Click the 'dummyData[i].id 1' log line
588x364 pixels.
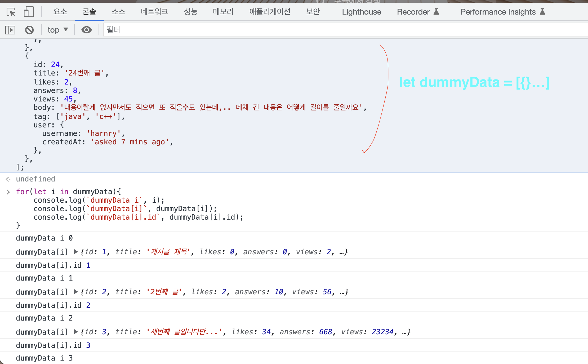(53, 265)
